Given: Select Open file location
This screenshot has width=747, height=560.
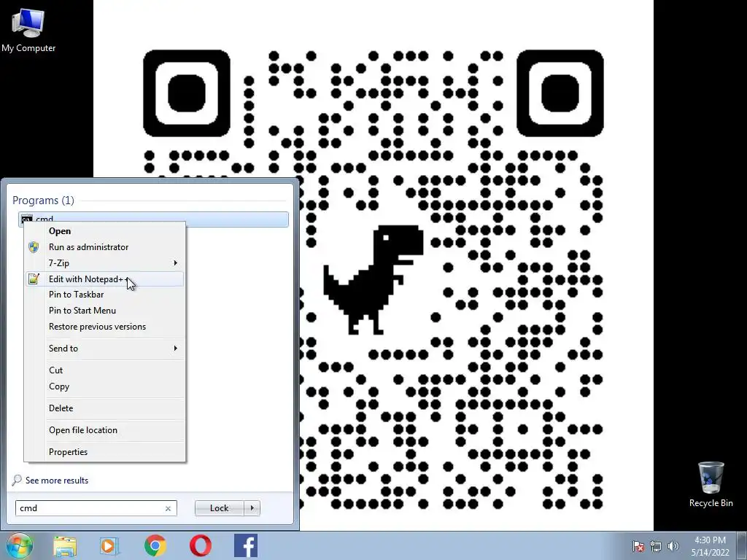Looking at the screenshot, I should coord(104,430).
